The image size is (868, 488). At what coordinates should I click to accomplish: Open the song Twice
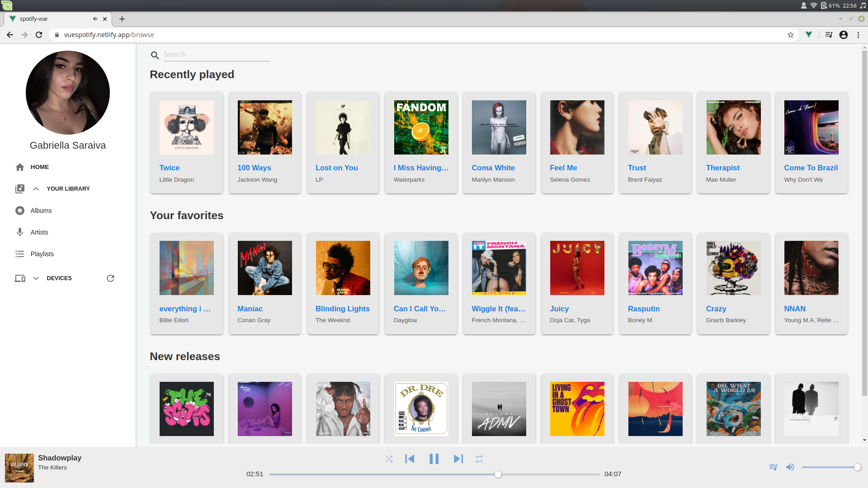pos(170,168)
